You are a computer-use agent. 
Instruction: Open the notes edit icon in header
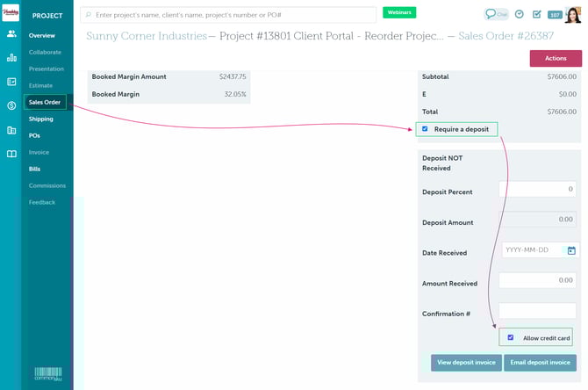click(537, 14)
